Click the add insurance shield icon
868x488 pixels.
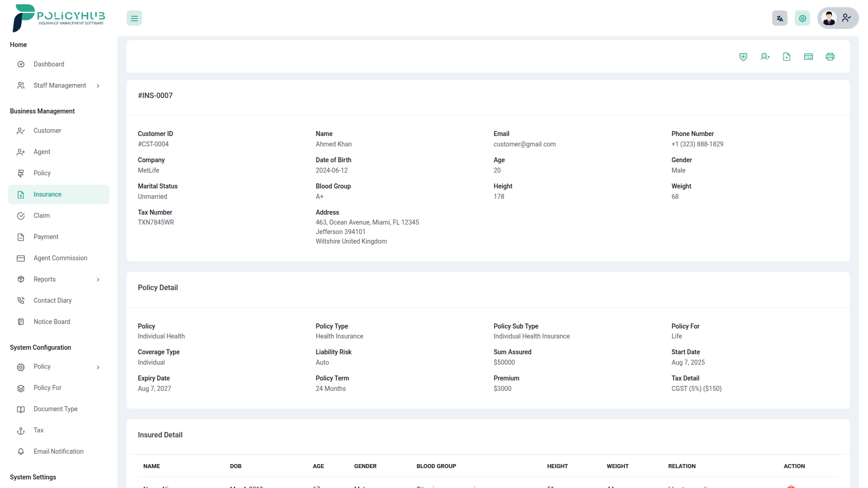pos(743,56)
